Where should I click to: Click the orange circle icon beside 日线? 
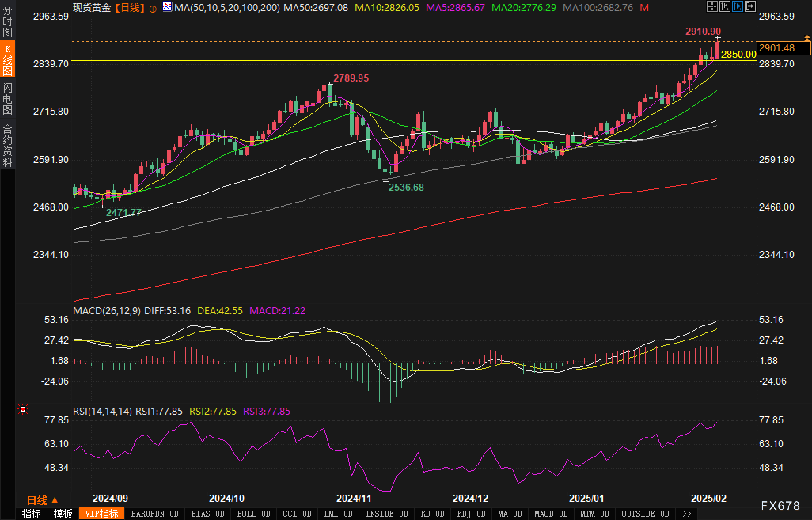[153, 9]
